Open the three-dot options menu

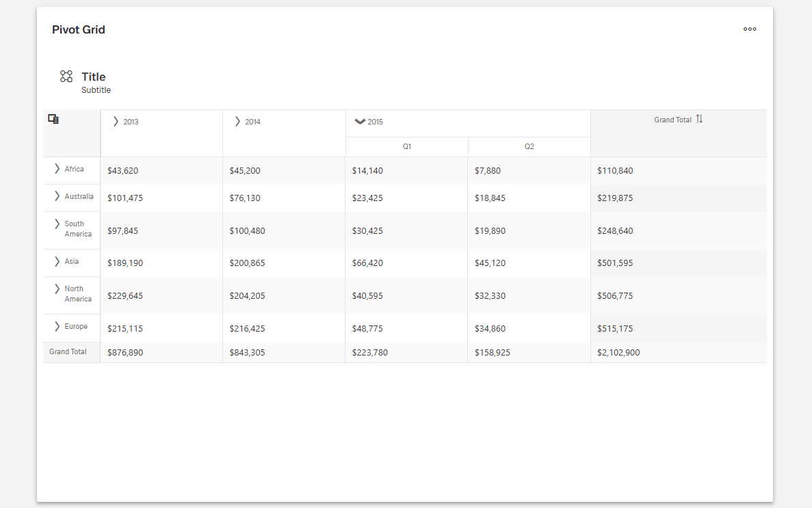pos(750,29)
